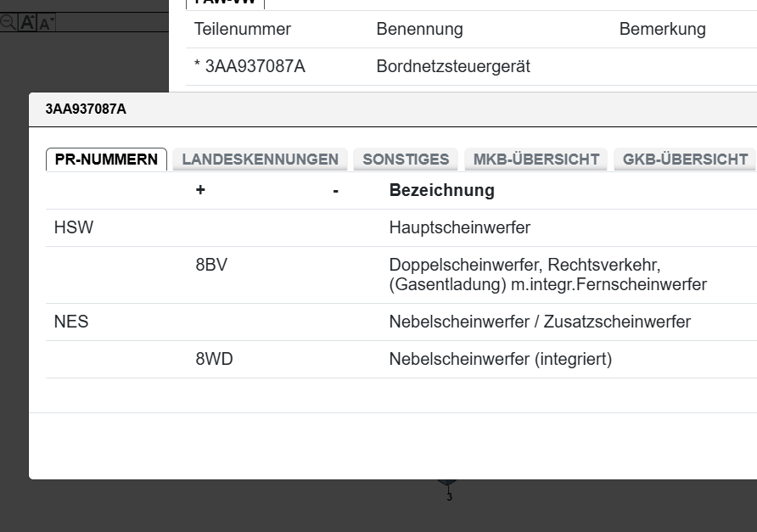Switch to the PR-NUMMERN tab
The image size is (757, 532).
[x=106, y=160]
